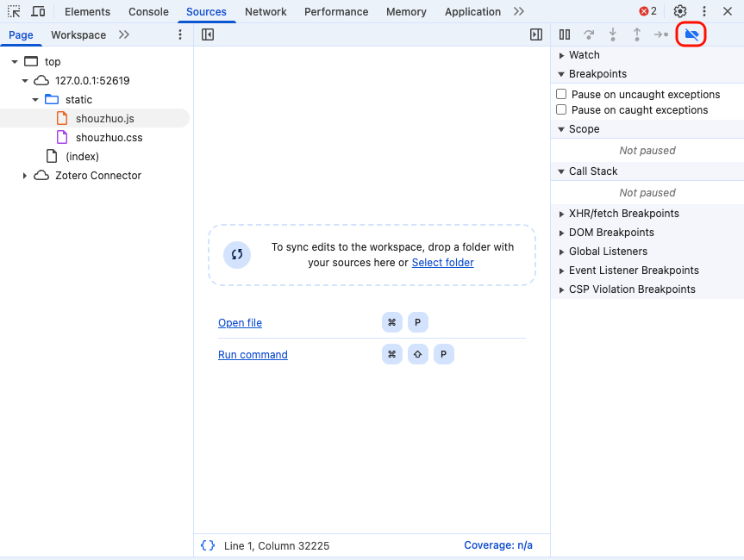Click the red error count badge
This screenshot has height=560, width=744.
point(647,11)
